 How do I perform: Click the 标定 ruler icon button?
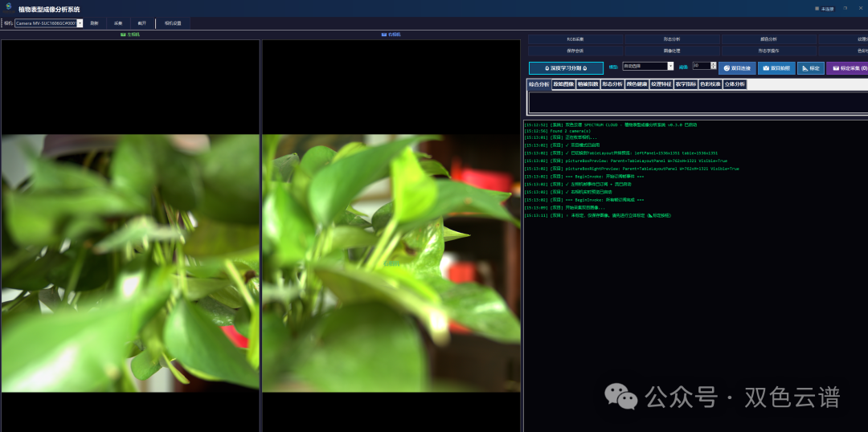(811, 68)
